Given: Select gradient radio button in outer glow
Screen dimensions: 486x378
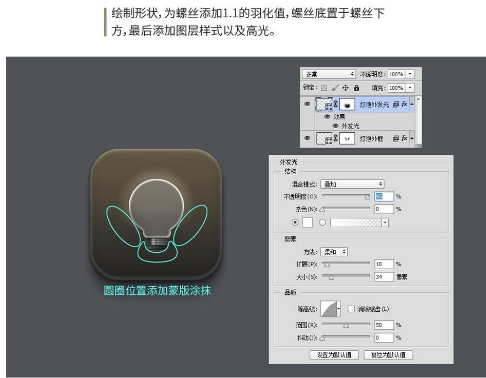Looking at the screenshot, I should click(x=322, y=222).
